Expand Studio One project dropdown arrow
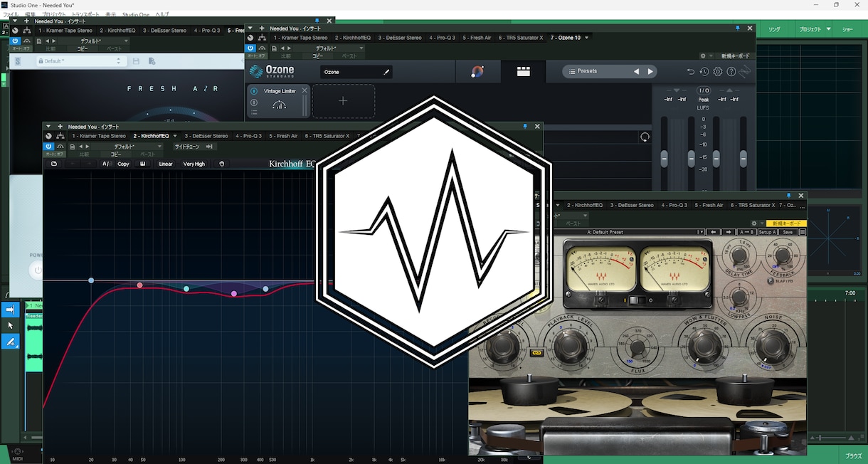This screenshot has width=868, height=464. [x=828, y=29]
